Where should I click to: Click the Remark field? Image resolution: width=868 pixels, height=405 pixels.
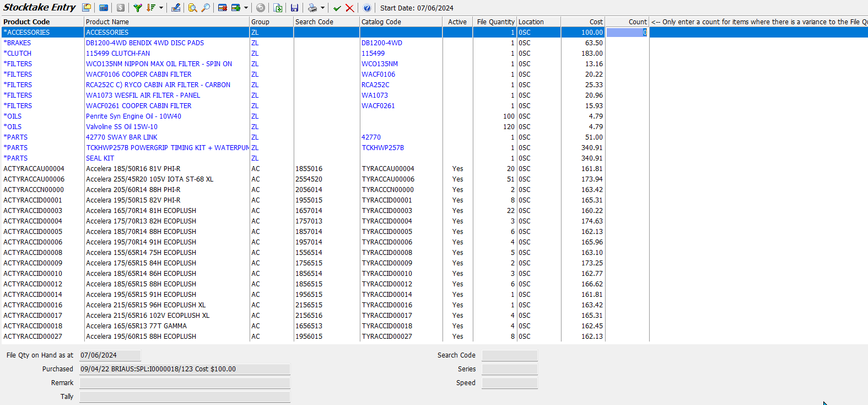coord(185,383)
